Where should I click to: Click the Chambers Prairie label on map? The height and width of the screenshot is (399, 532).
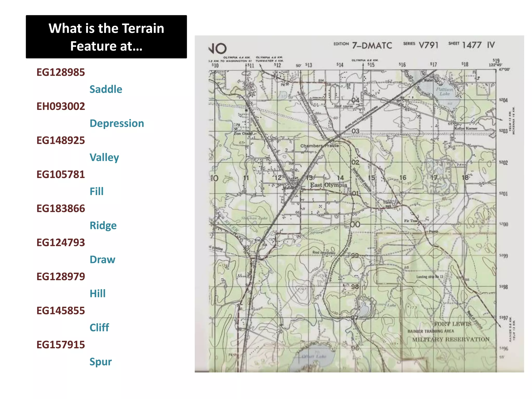click(x=319, y=146)
